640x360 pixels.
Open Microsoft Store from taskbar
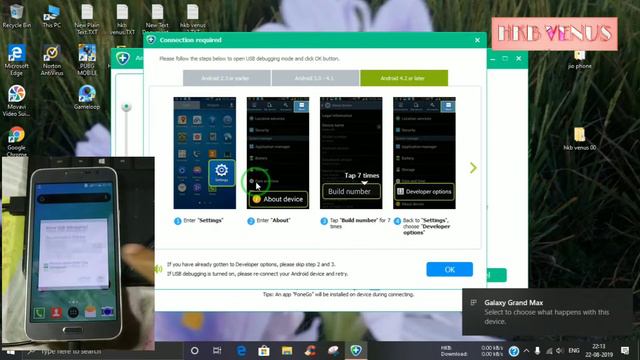(264, 351)
